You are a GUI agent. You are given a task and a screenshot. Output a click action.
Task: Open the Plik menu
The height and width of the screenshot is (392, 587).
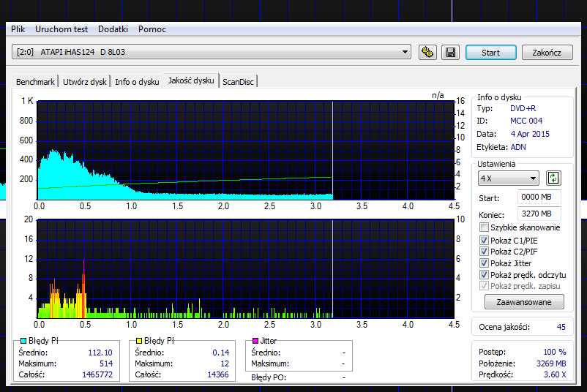pos(18,29)
